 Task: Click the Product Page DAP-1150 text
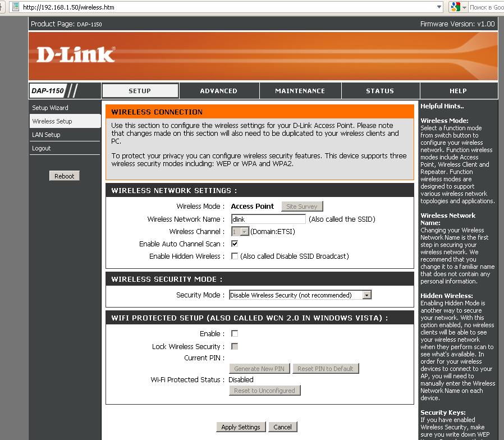[66, 24]
